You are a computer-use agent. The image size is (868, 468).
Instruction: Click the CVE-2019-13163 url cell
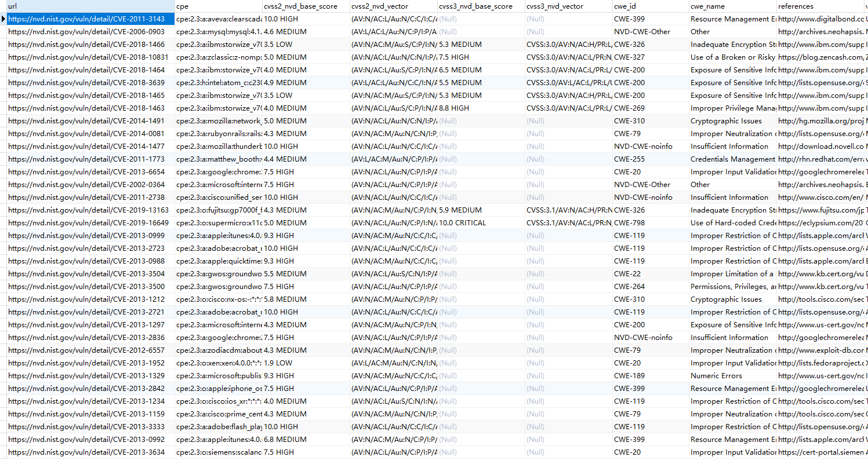click(x=90, y=210)
